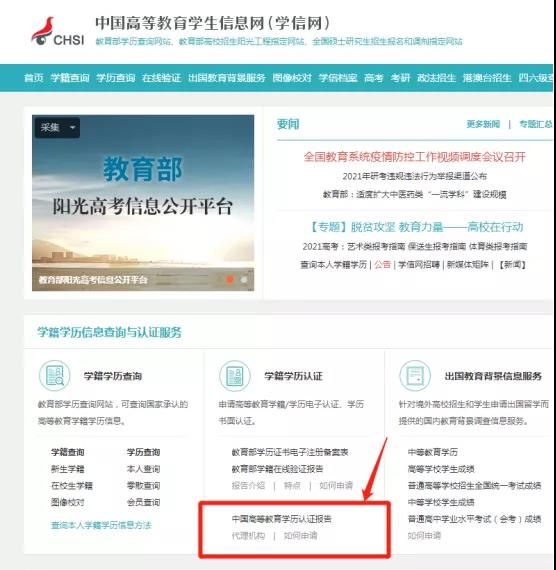Image resolution: width=556 pixels, height=570 pixels.
Task: Click 零散查询 link
Action: [x=143, y=486]
